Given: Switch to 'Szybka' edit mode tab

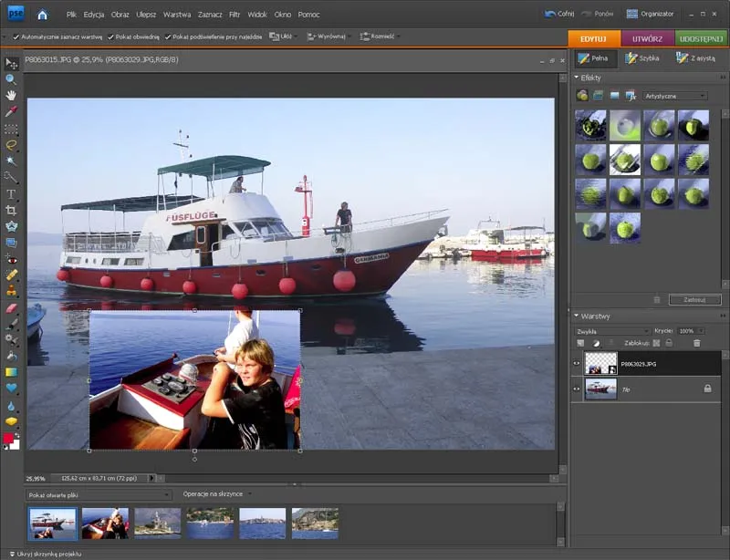Looking at the screenshot, I should coord(642,58).
